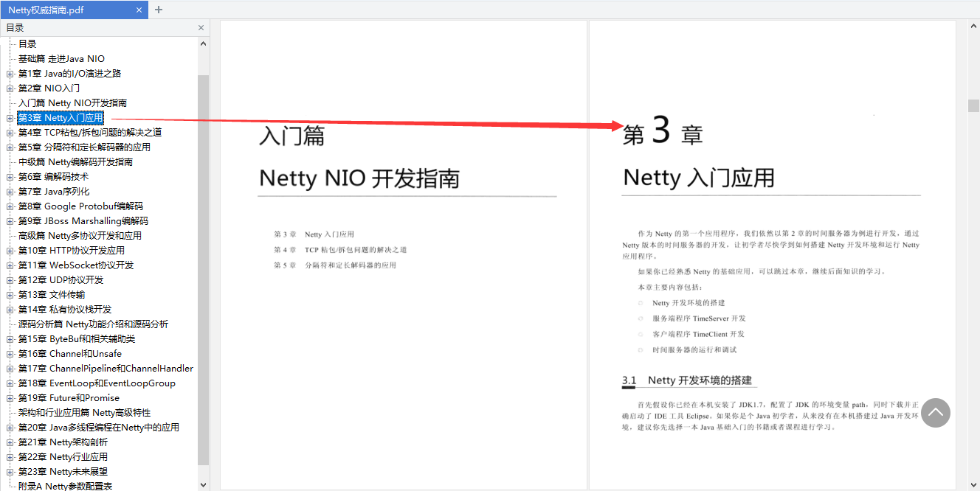
Task: Expand 第5章 分隔符和定长解码器 node
Action: (x=10, y=147)
